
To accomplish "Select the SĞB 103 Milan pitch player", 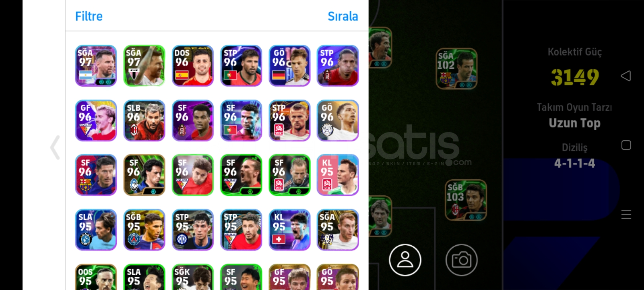I will (x=466, y=200).
